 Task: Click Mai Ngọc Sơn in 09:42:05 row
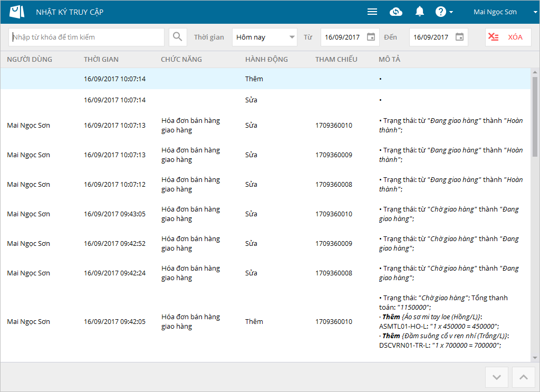pyautogui.click(x=28, y=321)
